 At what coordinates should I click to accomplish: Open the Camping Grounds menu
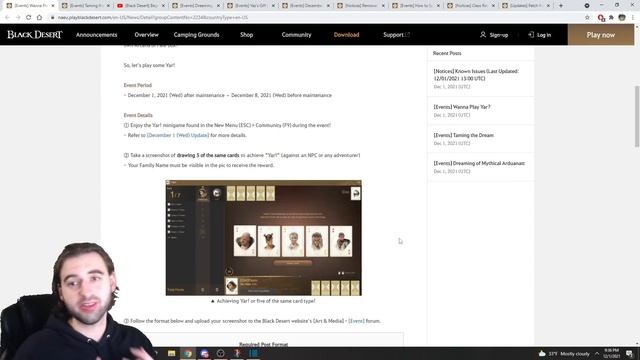[x=196, y=35]
